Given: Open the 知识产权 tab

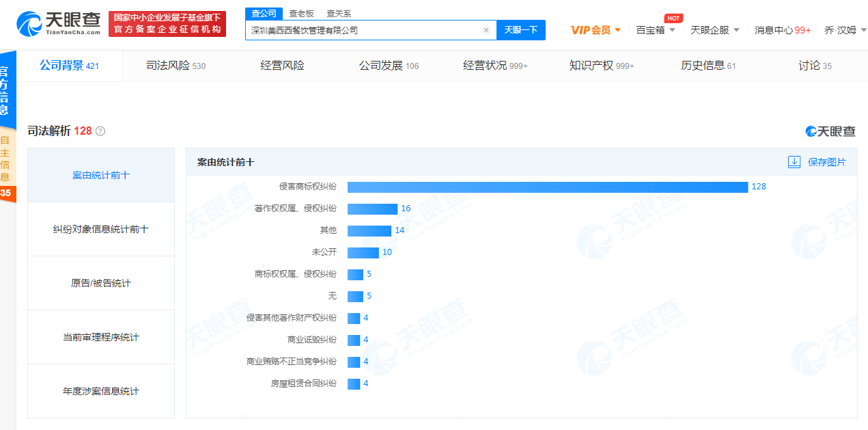Looking at the screenshot, I should point(602,66).
